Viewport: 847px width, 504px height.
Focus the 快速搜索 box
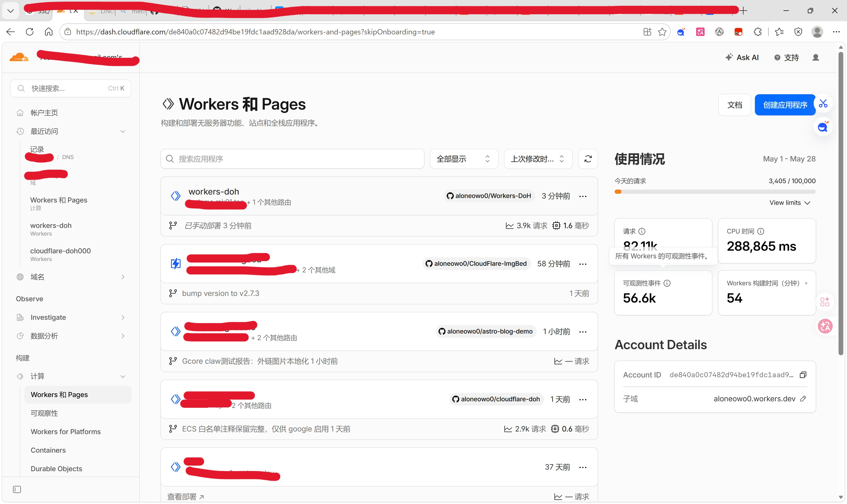pos(71,88)
